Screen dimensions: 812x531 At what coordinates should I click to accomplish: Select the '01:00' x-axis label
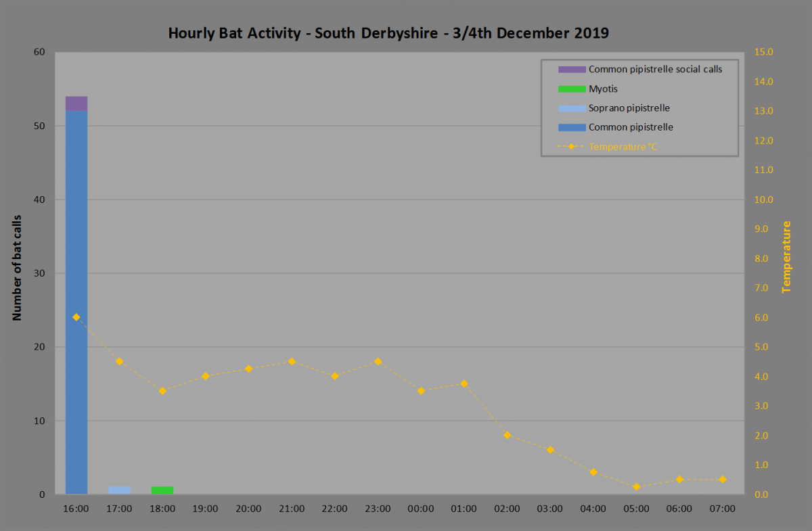464,509
